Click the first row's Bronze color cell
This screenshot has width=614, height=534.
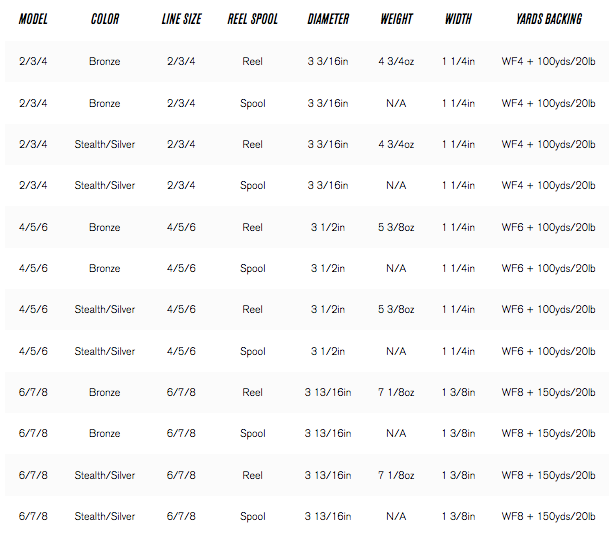[104, 62]
